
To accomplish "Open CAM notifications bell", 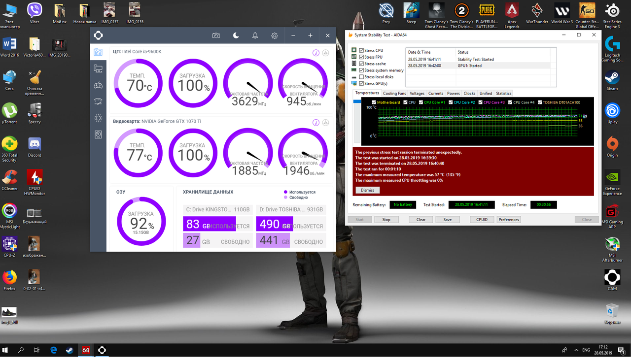I will click(x=255, y=35).
